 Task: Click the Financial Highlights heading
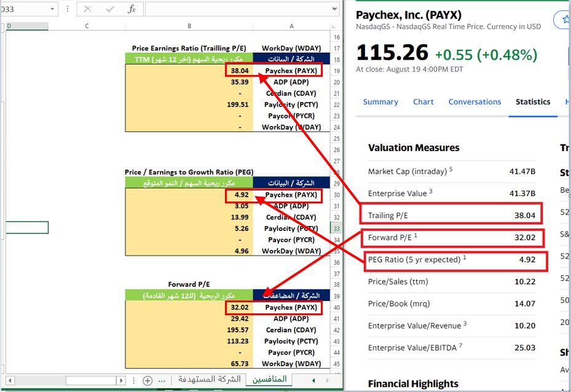coord(413,383)
